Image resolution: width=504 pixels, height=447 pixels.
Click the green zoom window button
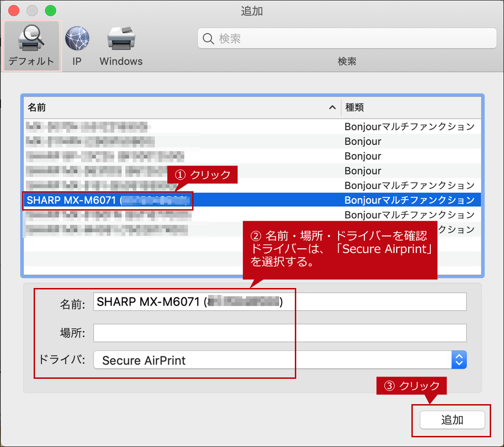pos(51,11)
